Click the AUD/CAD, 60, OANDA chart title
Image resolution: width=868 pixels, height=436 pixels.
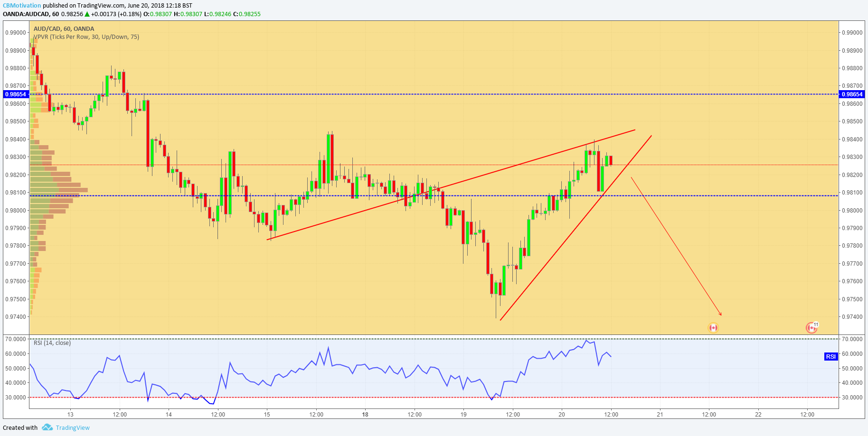click(x=64, y=29)
